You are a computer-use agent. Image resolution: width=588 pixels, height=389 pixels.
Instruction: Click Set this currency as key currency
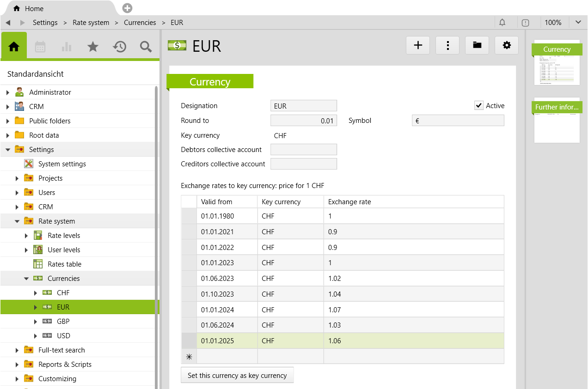pyautogui.click(x=237, y=376)
